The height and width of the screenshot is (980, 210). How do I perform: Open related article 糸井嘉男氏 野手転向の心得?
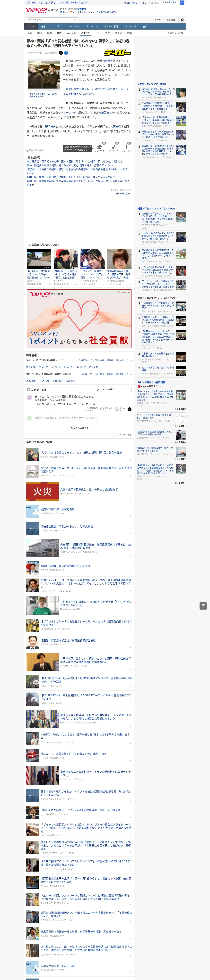click(x=75, y=161)
